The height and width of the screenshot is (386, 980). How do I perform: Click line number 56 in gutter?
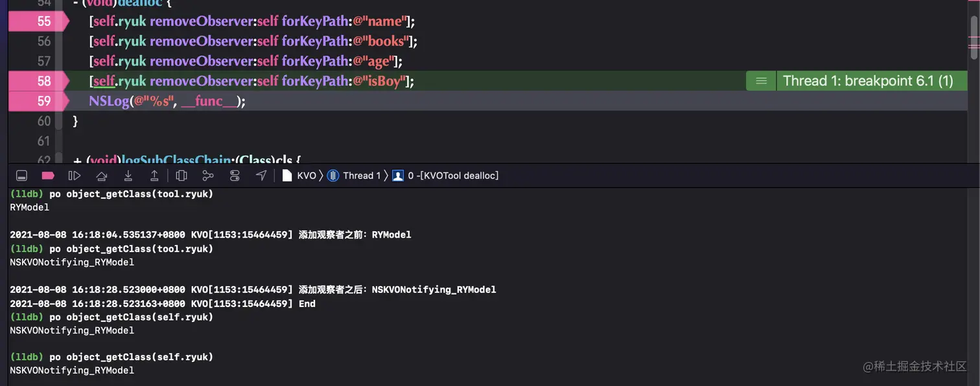pyautogui.click(x=43, y=41)
